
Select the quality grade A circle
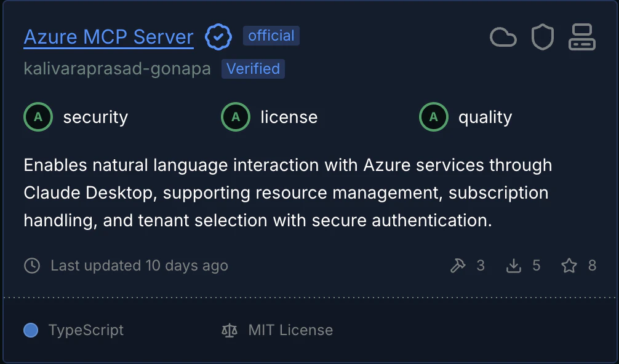433,117
